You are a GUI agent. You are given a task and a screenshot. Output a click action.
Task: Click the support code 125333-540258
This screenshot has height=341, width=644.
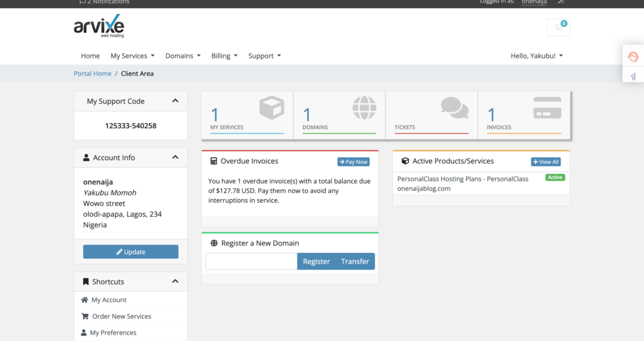(131, 126)
